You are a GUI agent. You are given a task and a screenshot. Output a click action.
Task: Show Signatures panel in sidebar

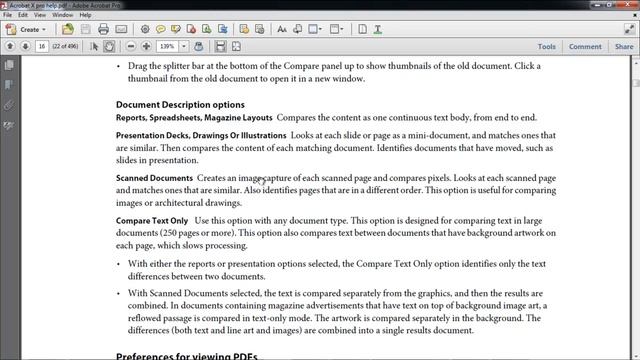point(9,125)
